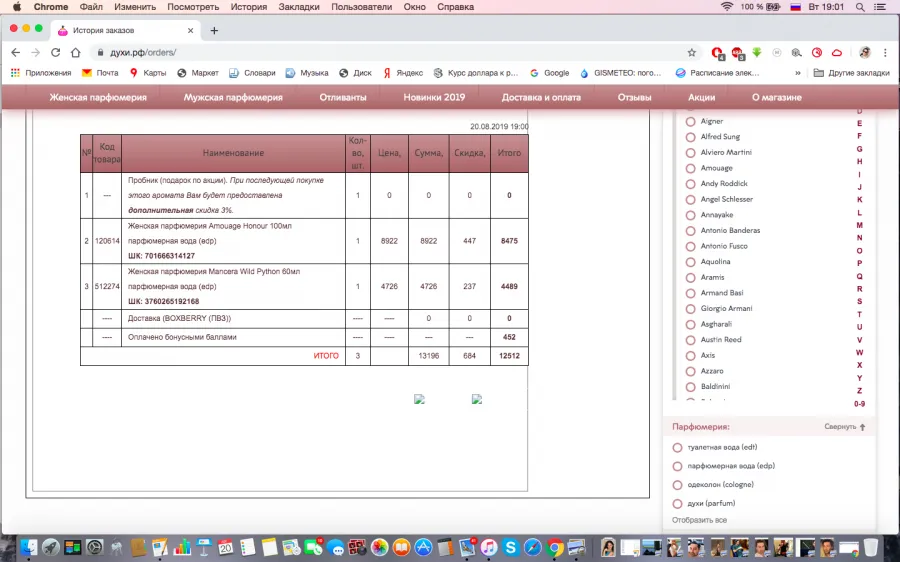Click product name Amouage Honour 100мл
900x562 pixels.
250,226
